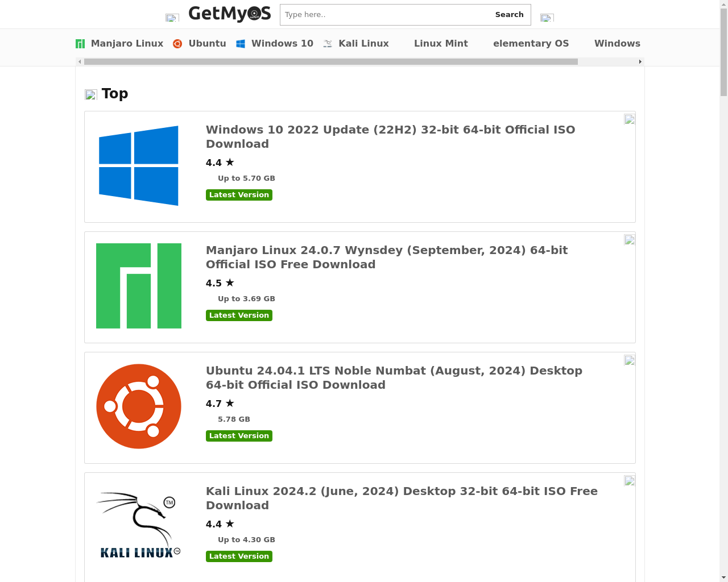Click the corner icon on the Ubuntu card
Image resolution: width=728 pixels, height=582 pixels.
629,360
